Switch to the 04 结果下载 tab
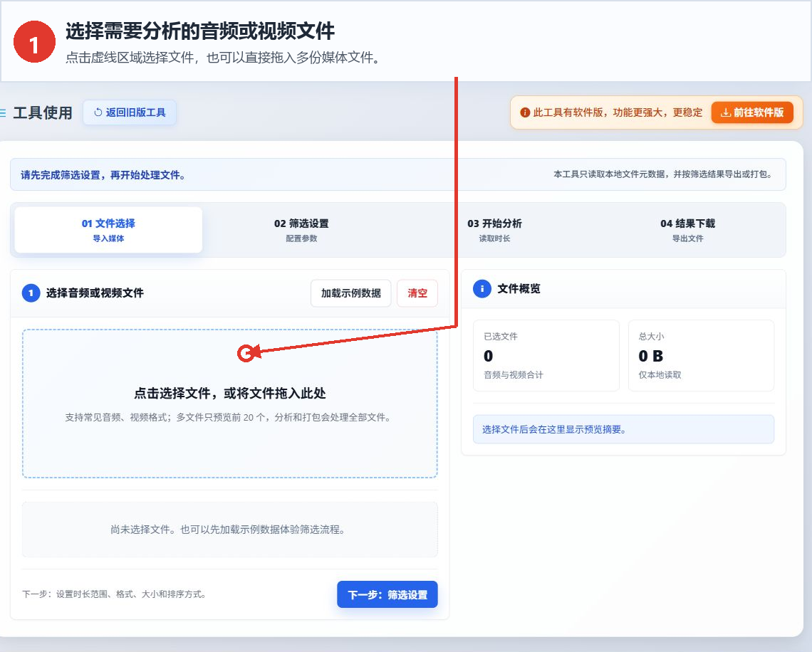The image size is (812, 652). click(688, 230)
